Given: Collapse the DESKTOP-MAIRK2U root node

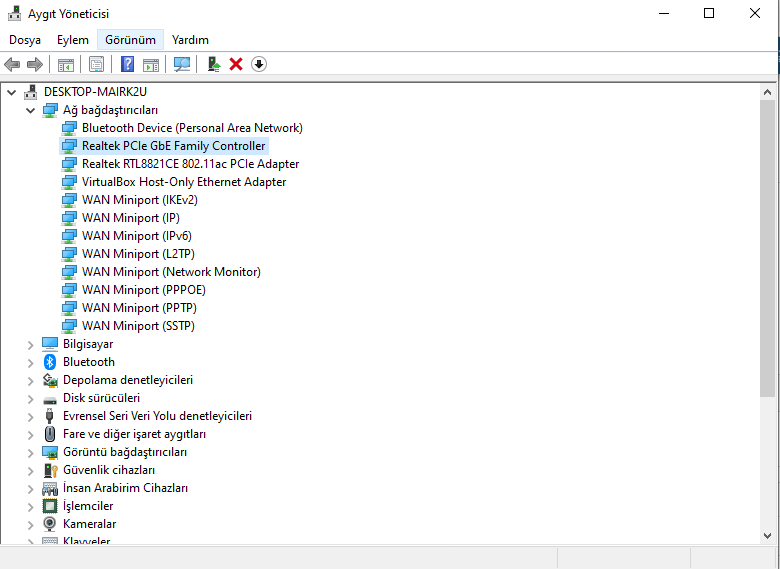Looking at the screenshot, I should click(11, 92).
